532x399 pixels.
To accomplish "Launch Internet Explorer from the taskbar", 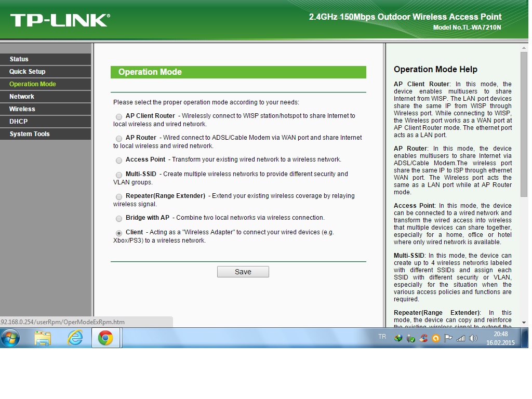I will pos(75,338).
